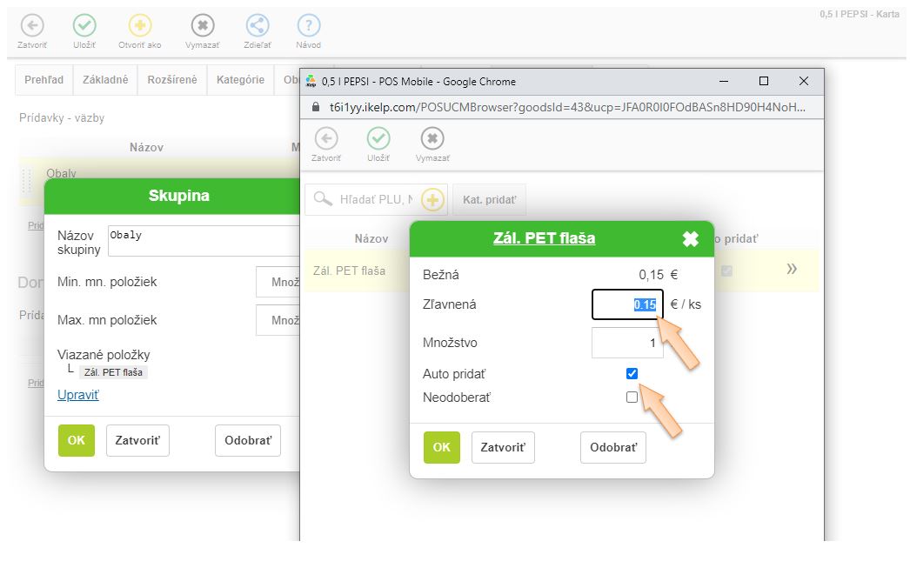The width and height of the screenshot is (910, 588).
Task: Click the Vymazať delete icon in main toolbar
Action: pos(202,26)
